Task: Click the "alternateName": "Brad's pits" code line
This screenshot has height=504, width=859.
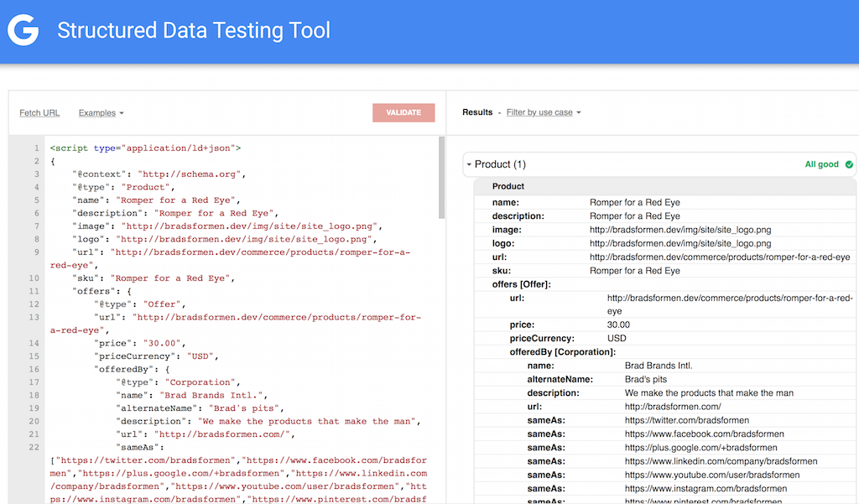Action: (x=200, y=408)
